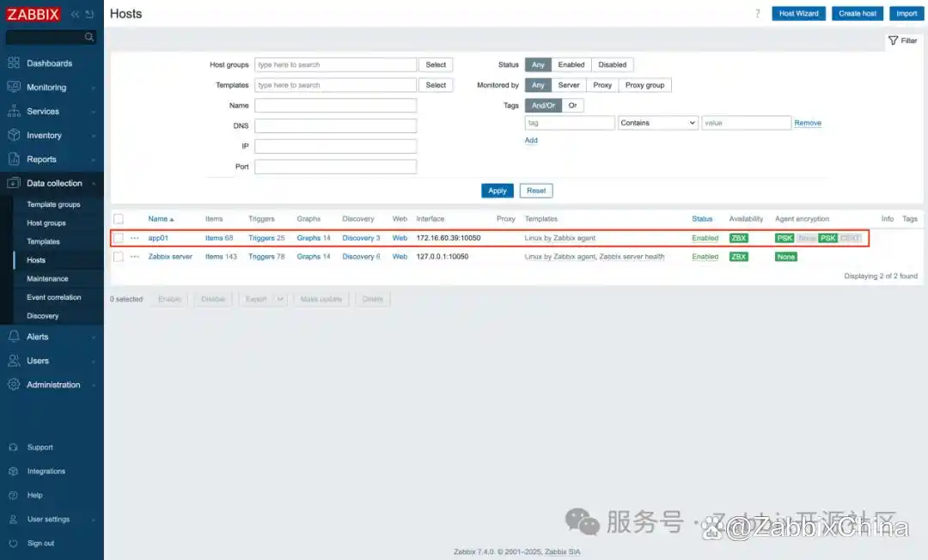Click the Create host button
The image size is (928, 560).
pos(857,14)
